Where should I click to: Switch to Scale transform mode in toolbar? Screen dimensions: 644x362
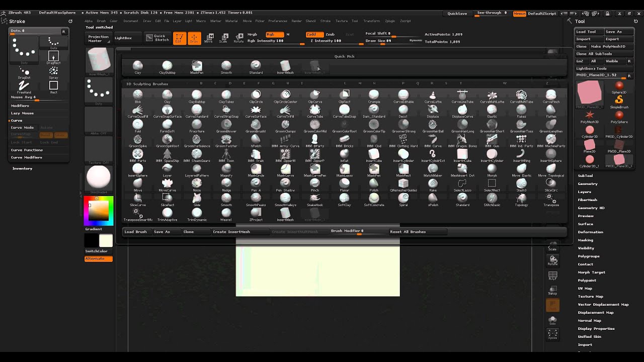223,38
